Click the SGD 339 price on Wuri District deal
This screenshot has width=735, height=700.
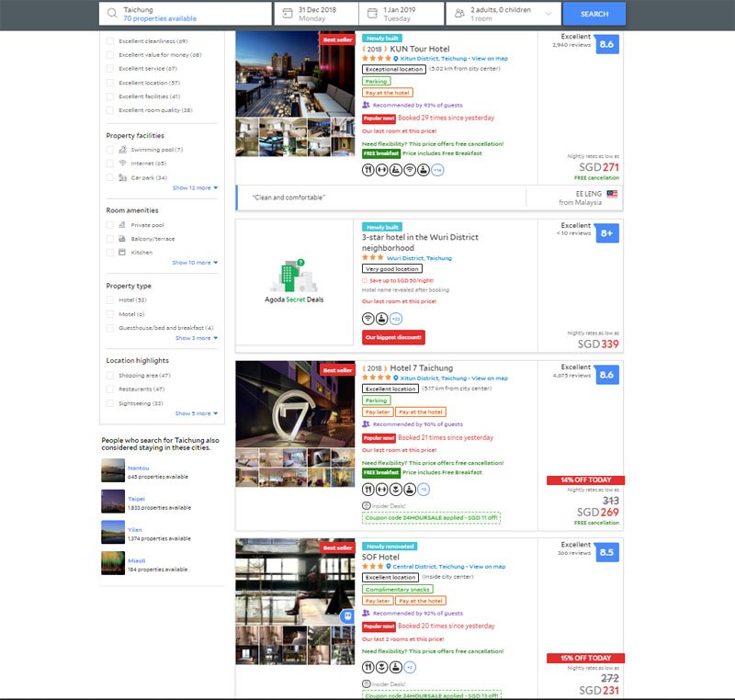(598, 344)
